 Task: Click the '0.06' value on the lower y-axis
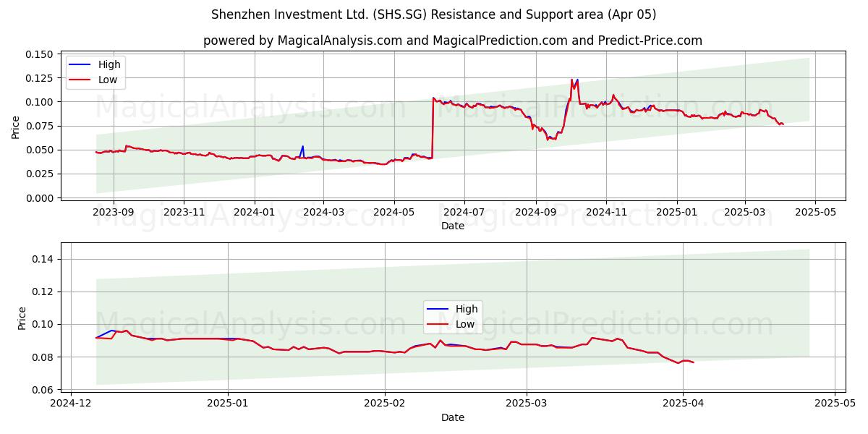click(43, 390)
